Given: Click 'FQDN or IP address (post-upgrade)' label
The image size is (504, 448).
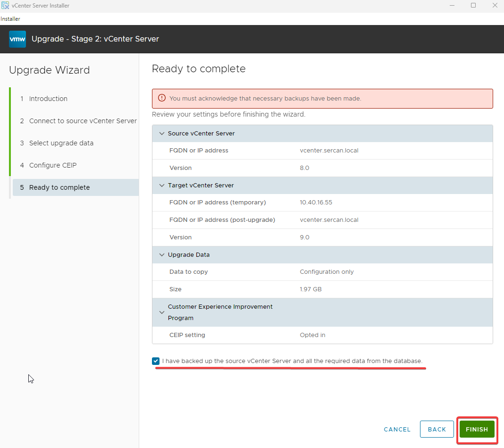Looking at the screenshot, I should pyautogui.click(x=222, y=220).
